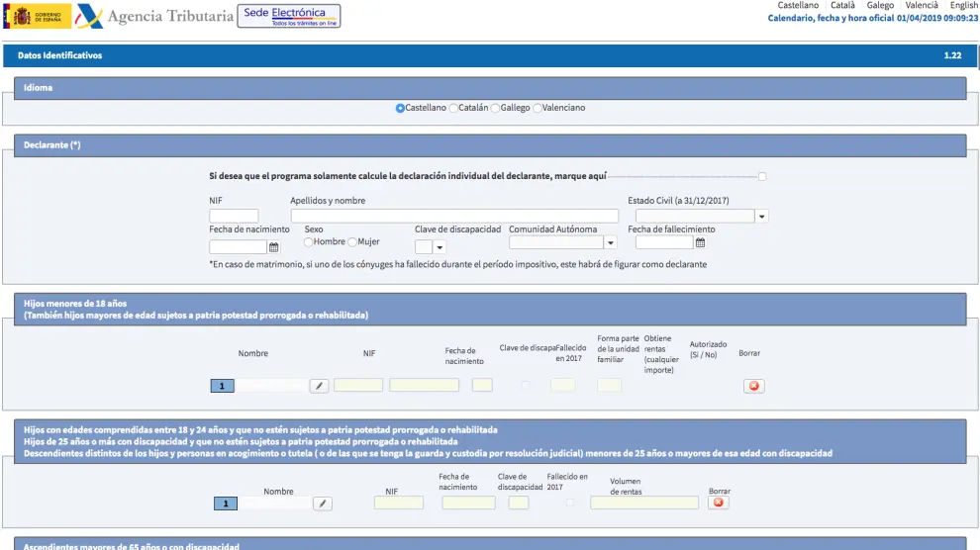The image size is (980, 550).
Task: Expand the Estado Civil dropdown
Action: pos(761,217)
